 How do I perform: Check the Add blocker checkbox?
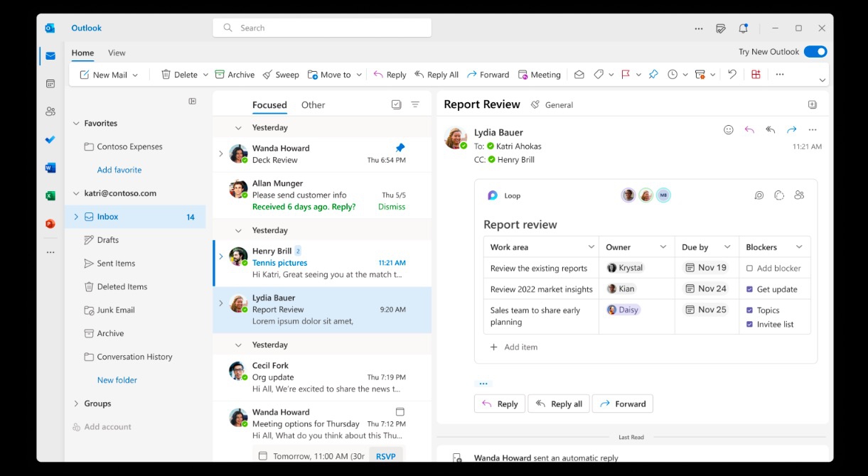(x=750, y=269)
